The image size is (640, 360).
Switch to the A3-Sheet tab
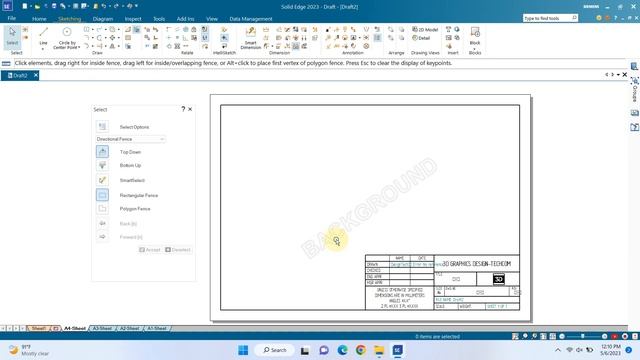point(102,328)
